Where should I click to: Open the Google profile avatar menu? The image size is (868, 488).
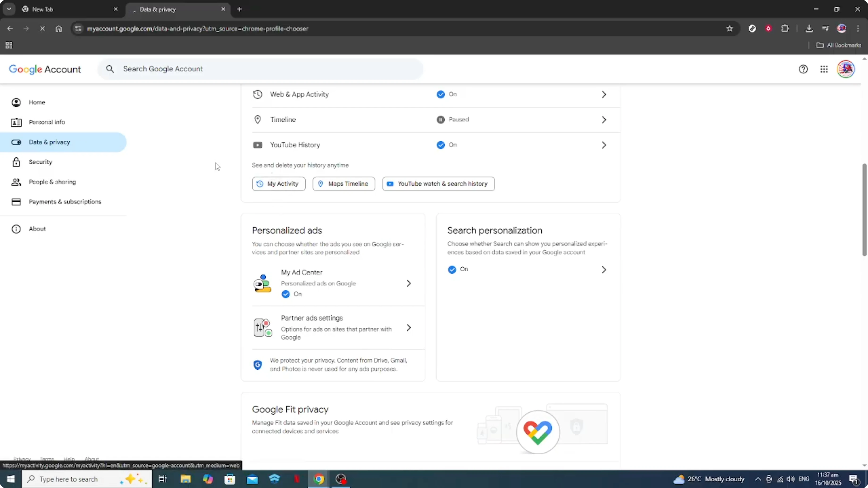(845, 69)
